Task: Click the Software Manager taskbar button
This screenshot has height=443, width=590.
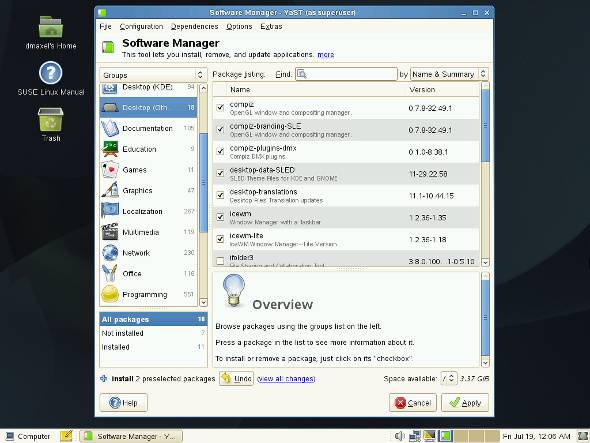Action: [131, 436]
